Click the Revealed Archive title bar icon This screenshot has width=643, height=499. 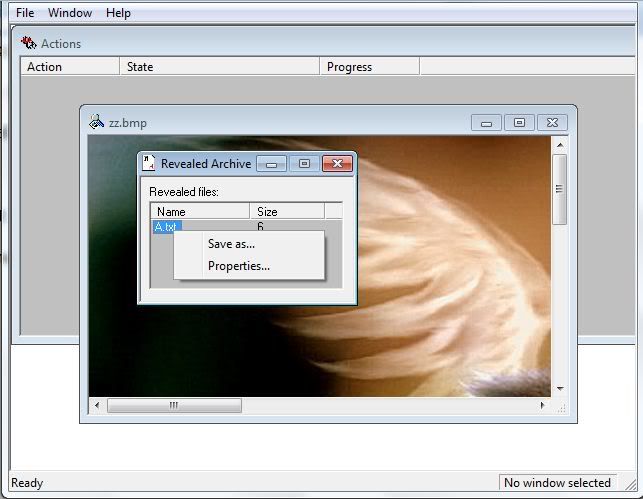(x=149, y=163)
